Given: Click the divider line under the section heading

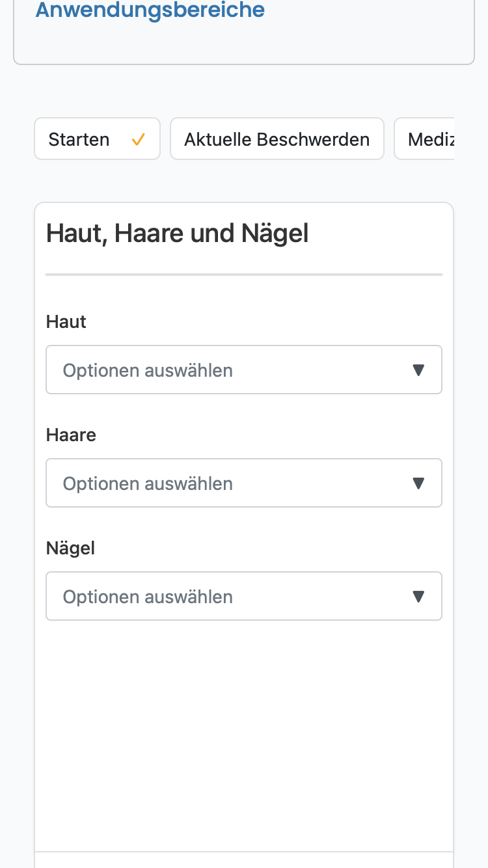Looking at the screenshot, I should (244, 275).
